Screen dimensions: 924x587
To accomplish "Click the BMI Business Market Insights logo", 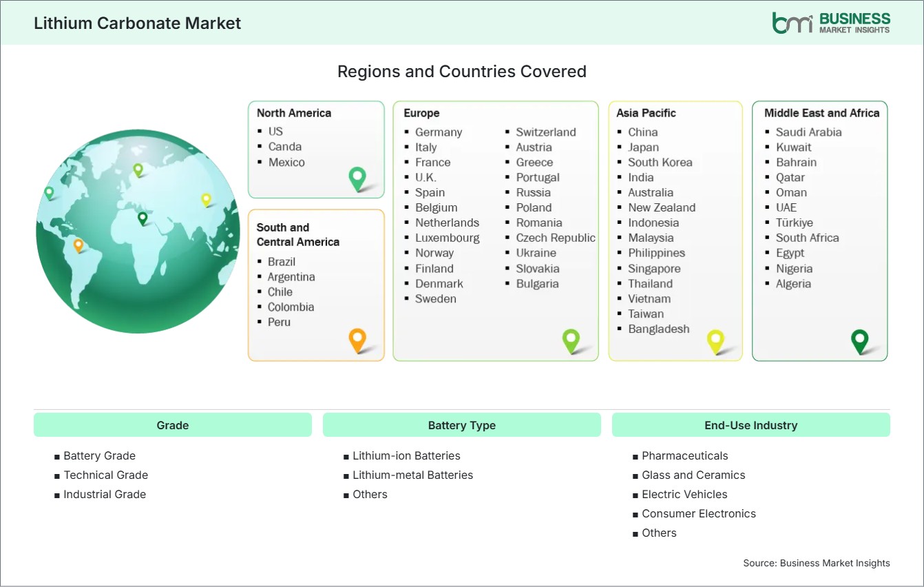I will [830, 23].
